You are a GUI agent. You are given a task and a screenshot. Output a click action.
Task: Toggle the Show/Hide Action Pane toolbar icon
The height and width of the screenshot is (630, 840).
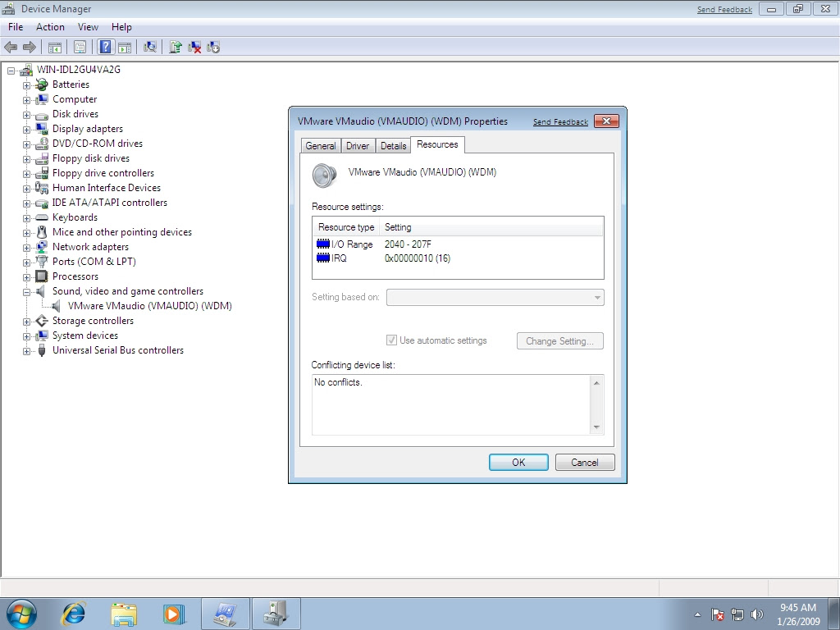click(125, 47)
